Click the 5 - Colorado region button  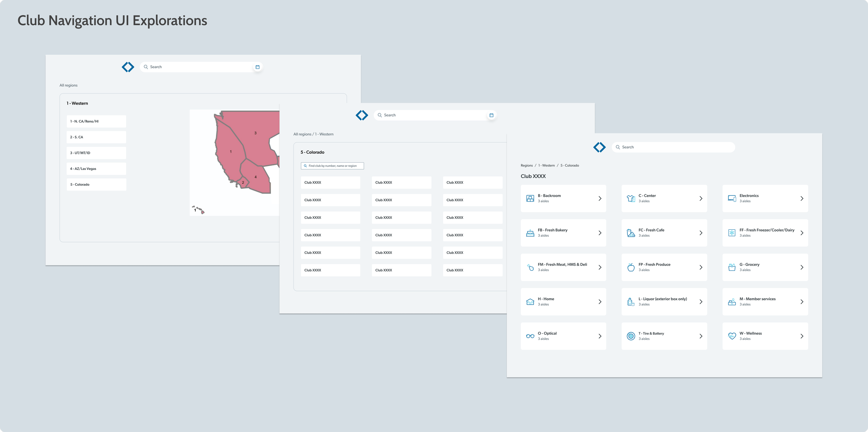[x=96, y=185]
